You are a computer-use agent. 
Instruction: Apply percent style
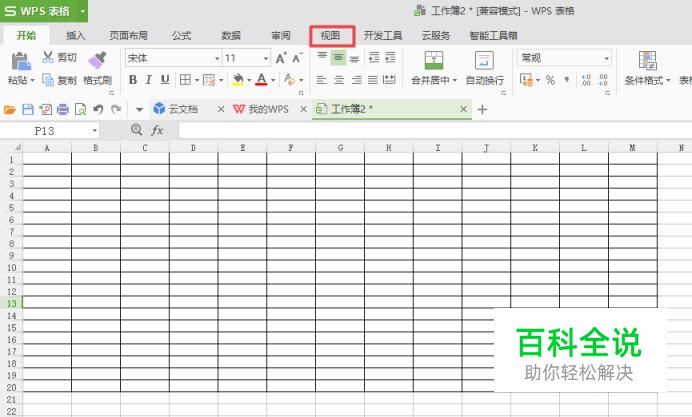(550, 80)
